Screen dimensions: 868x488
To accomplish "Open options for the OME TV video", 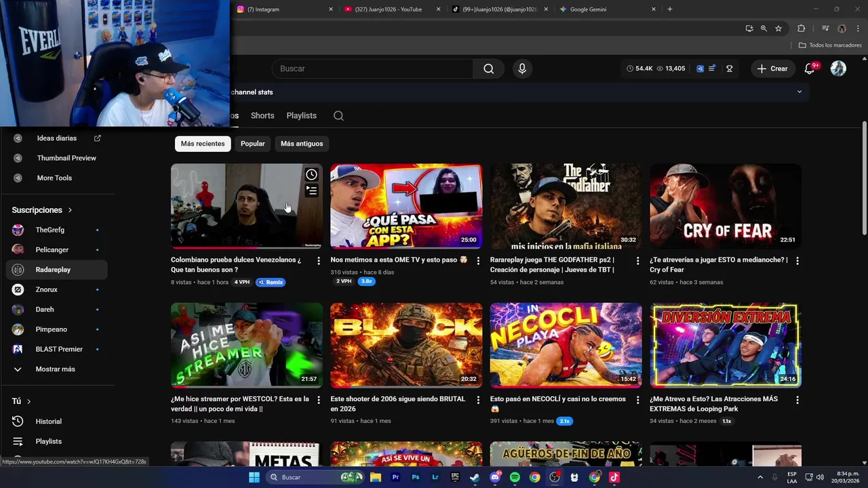I will click(x=478, y=260).
